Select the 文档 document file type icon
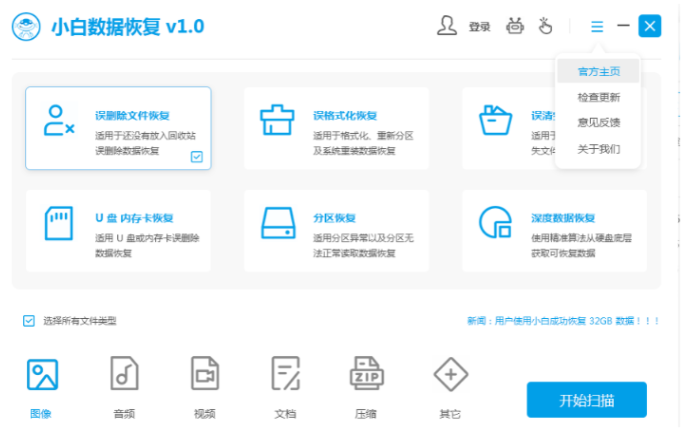 (286, 375)
